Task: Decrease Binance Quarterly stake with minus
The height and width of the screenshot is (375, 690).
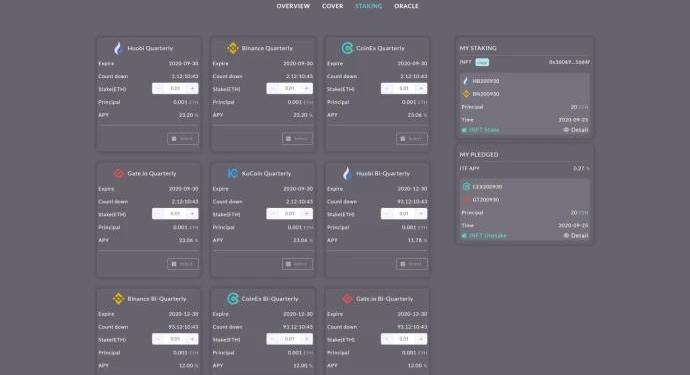Action: [273, 88]
